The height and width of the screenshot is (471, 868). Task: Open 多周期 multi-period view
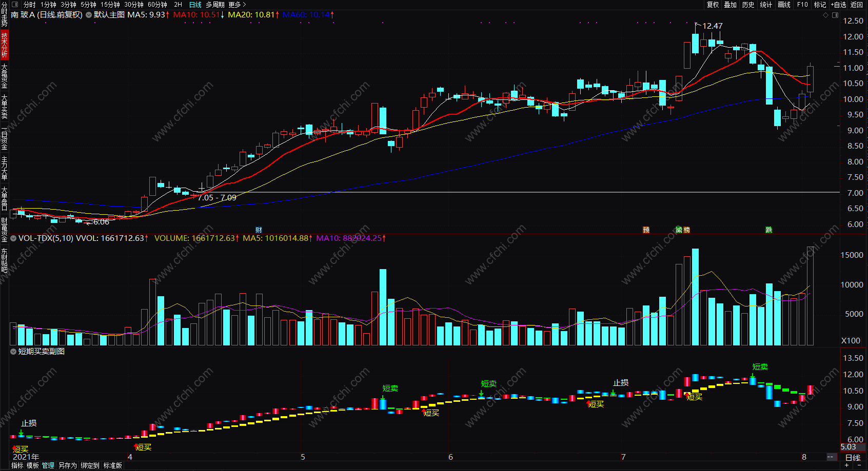point(215,5)
